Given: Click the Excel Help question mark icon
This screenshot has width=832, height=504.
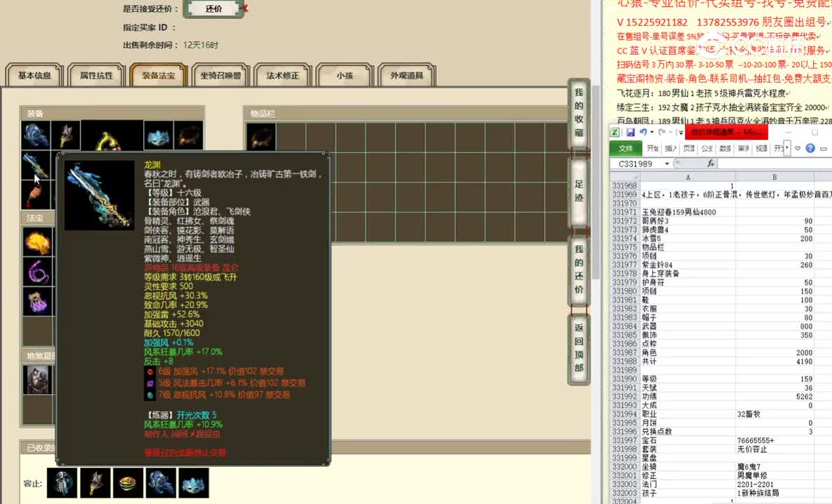Looking at the screenshot, I should pyautogui.click(x=811, y=148).
